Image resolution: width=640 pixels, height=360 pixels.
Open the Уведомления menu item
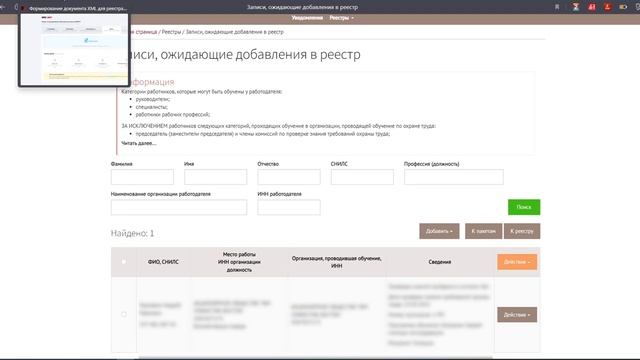click(307, 18)
